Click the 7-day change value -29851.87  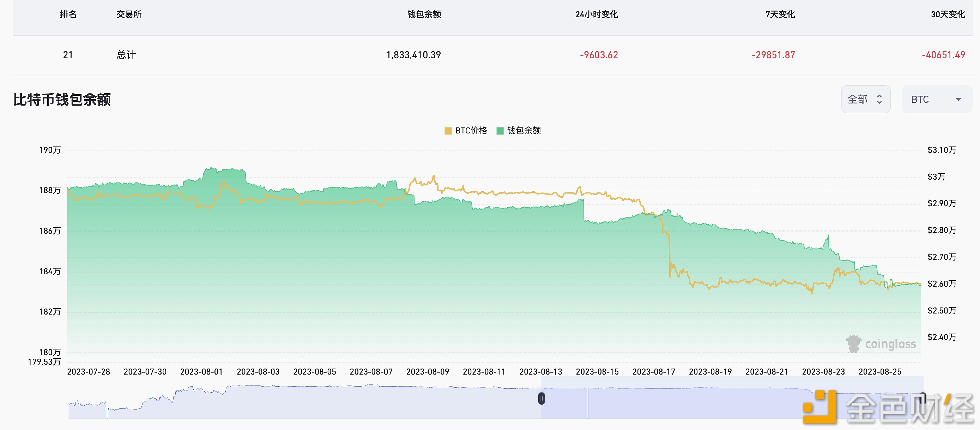coord(773,55)
